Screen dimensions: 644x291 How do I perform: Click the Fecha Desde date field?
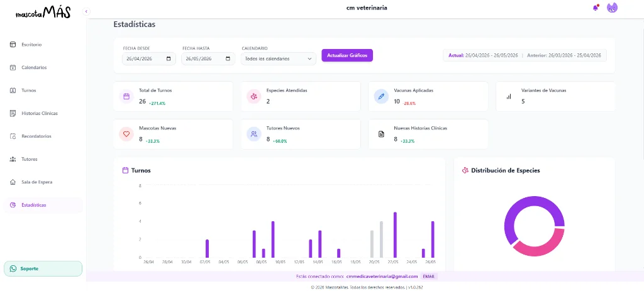pos(149,58)
